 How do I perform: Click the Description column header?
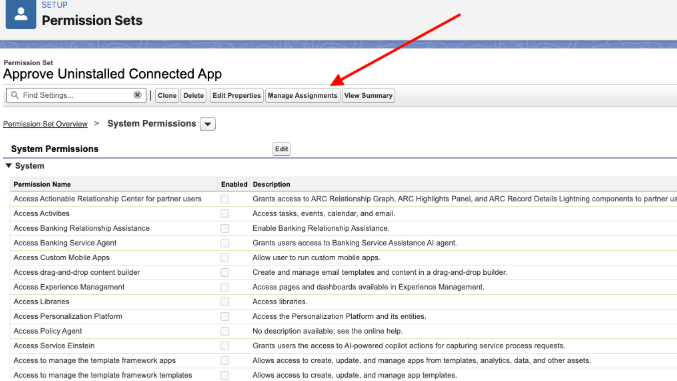(272, 184)
